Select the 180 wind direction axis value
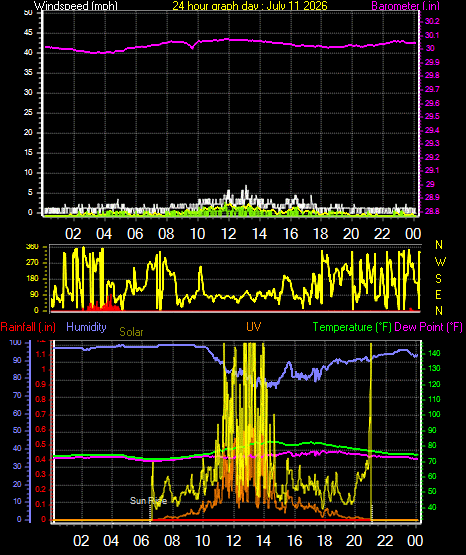This screenshot has width=466, height=555. coord(32,279)
